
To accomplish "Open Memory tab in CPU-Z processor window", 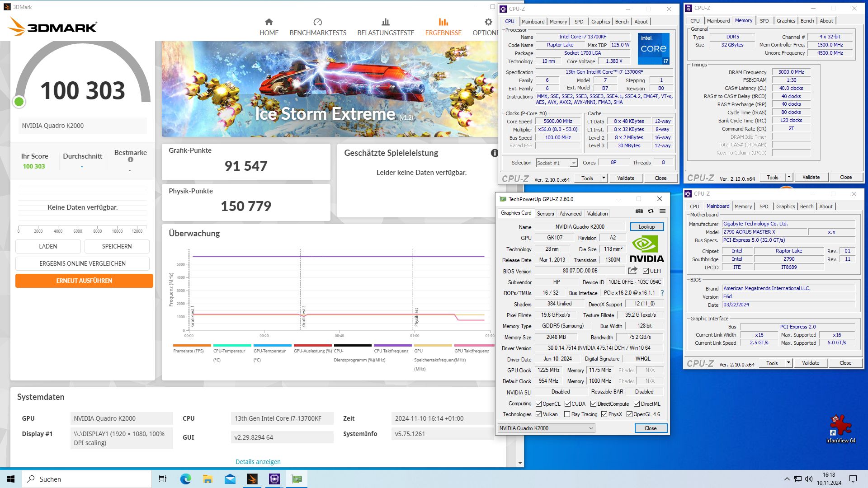I will tap(558, 22).
